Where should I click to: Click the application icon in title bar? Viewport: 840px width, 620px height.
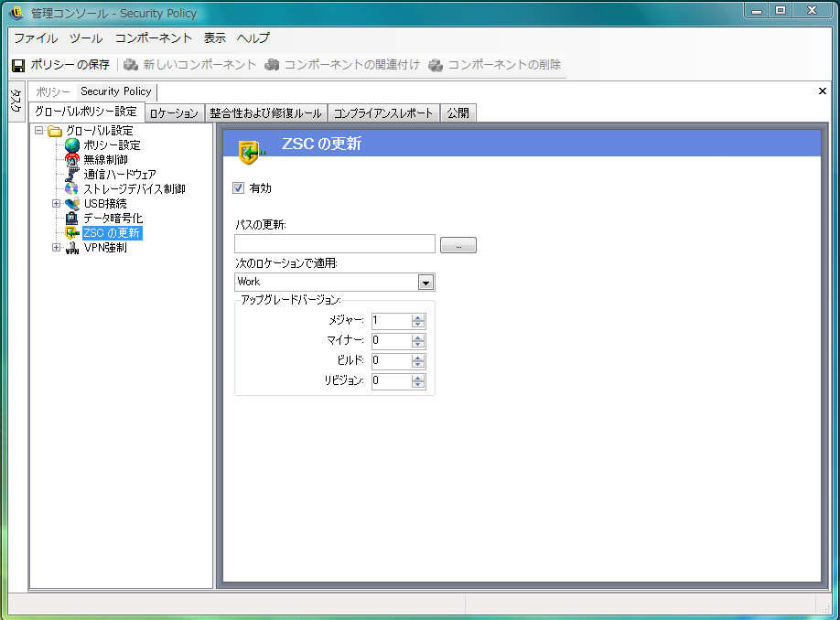click(x=16, y=12)
